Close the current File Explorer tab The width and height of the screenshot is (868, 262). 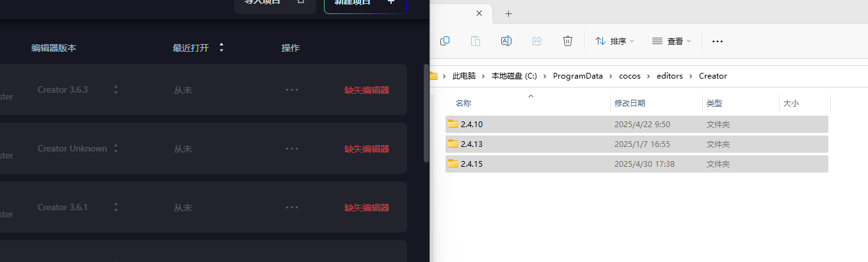[479, 13]
